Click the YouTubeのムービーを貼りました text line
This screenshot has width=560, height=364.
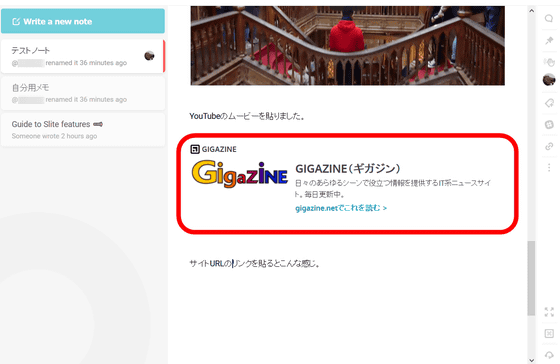[x=247, y=116]
